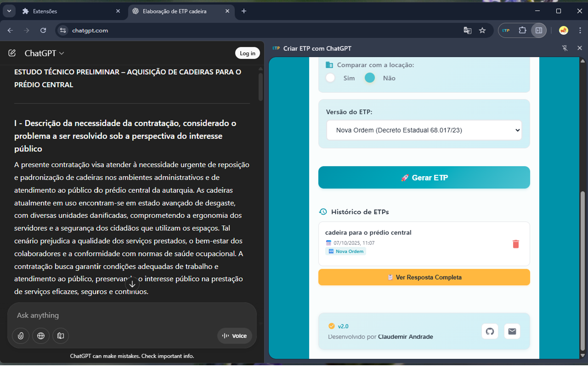Open the GitHub icon in the extension footer

tap(490, 331)
